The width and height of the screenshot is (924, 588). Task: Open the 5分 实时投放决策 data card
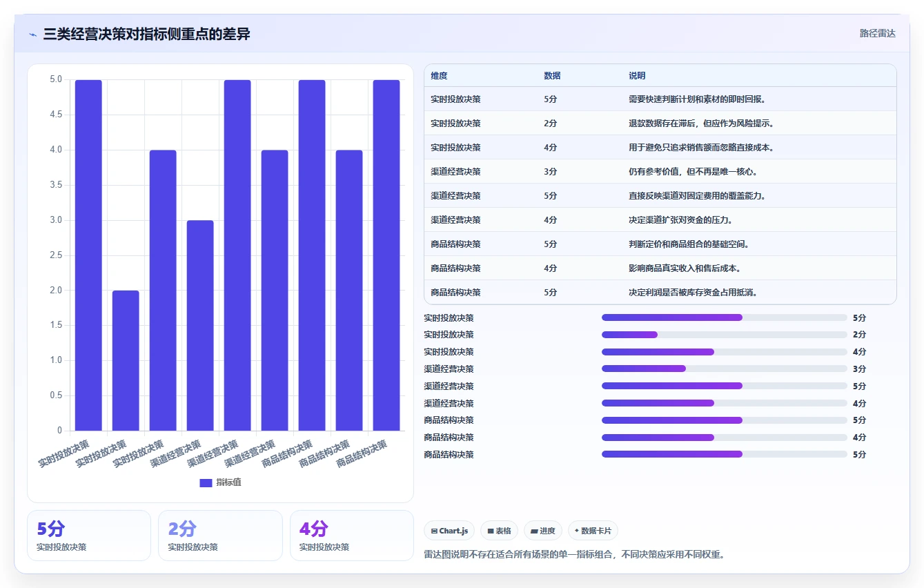point(89,536)
